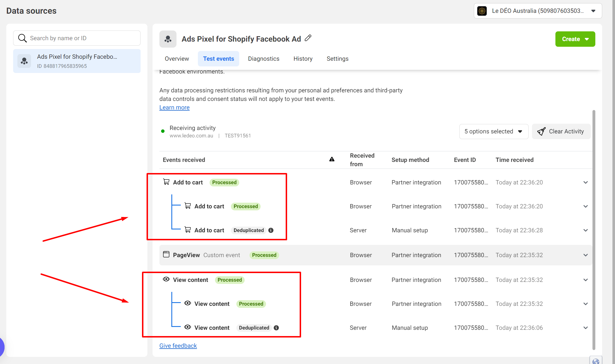Click the Processed badge on top View content row
This screenshot has width=615, height=364.
230,280
